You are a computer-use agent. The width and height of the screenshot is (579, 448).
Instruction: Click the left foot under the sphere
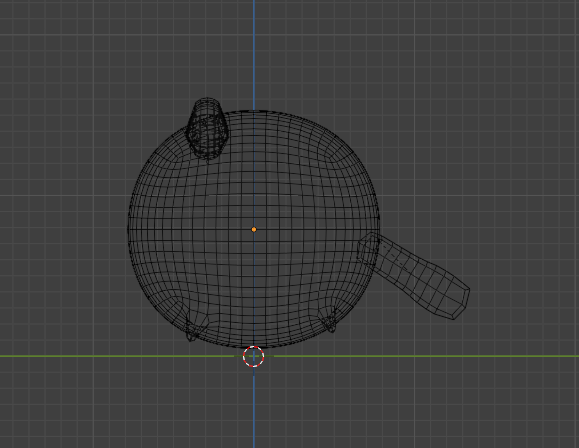point(192,327)
